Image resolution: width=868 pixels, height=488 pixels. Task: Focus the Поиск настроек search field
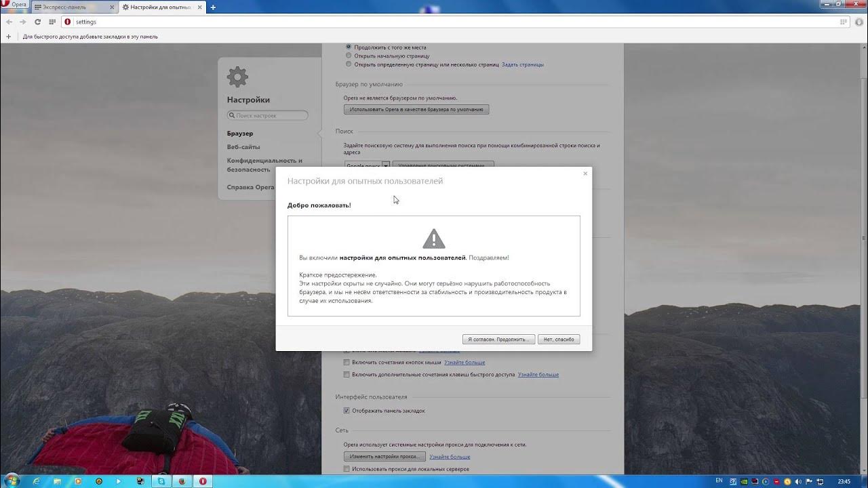point(267,115)
